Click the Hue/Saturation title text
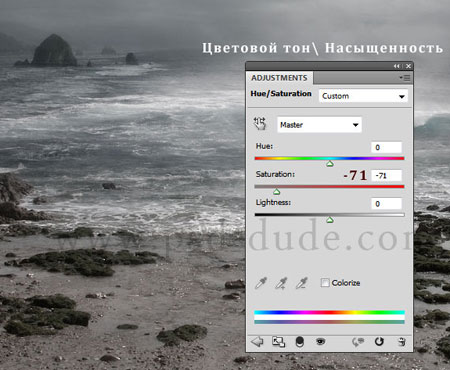 pyautogui.click(x=281, y=94)
